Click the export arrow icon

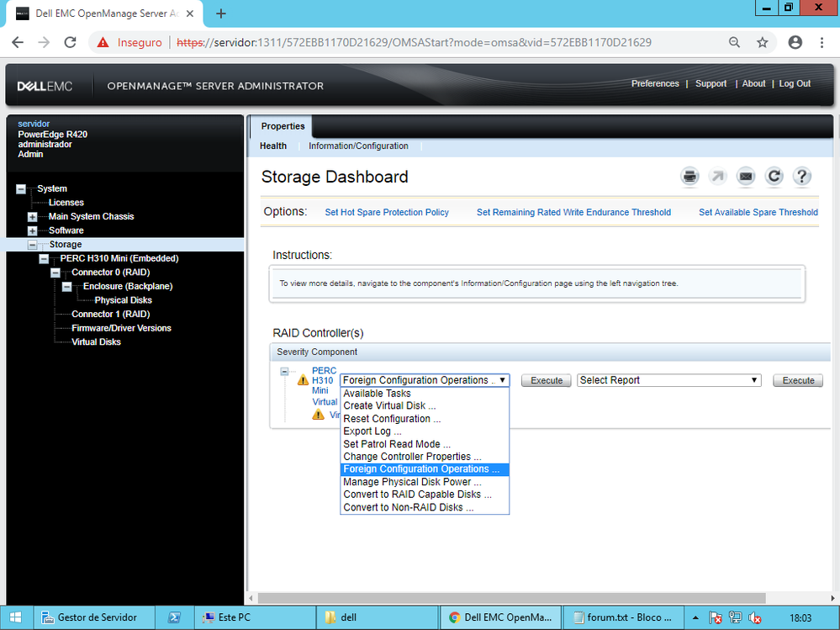pos(717,177)
